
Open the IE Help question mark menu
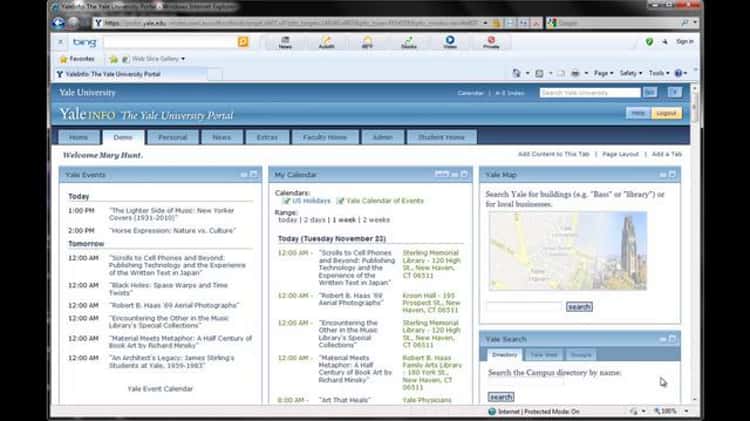680,73
